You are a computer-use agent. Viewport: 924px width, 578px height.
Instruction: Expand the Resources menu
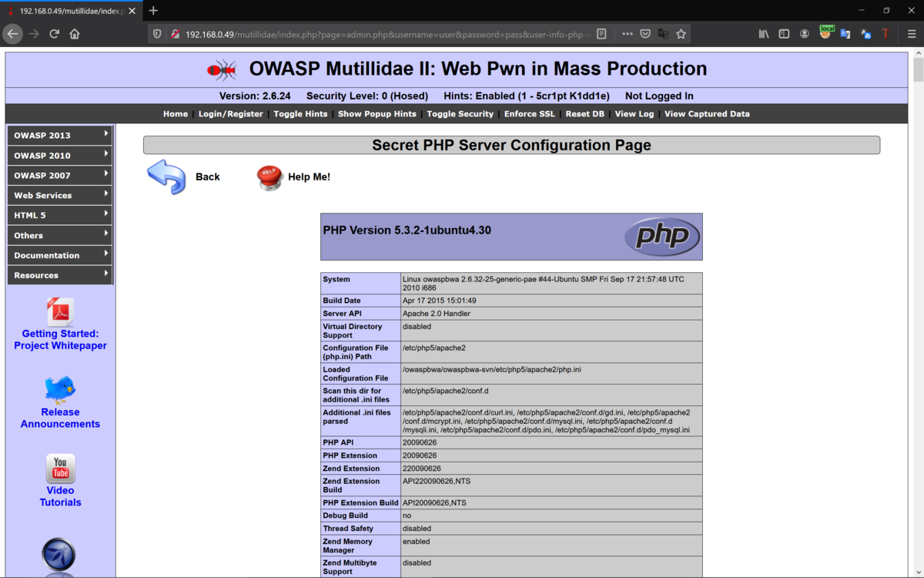[60, 275]
